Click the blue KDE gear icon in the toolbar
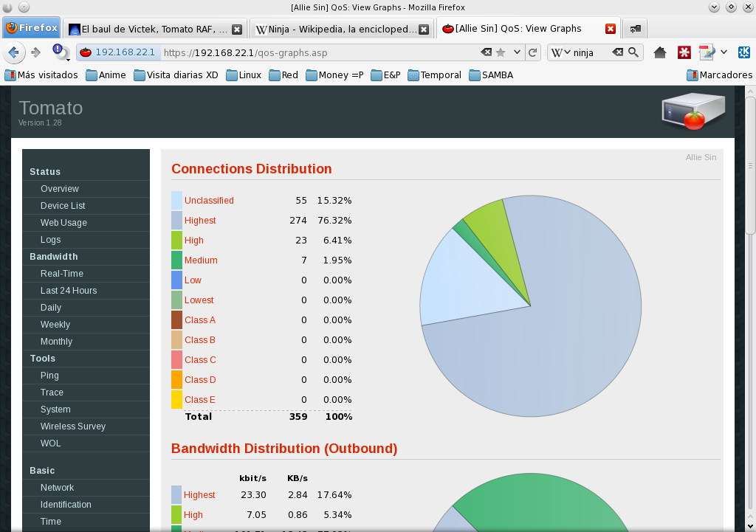The image size is (756, 532). point(744,53)
